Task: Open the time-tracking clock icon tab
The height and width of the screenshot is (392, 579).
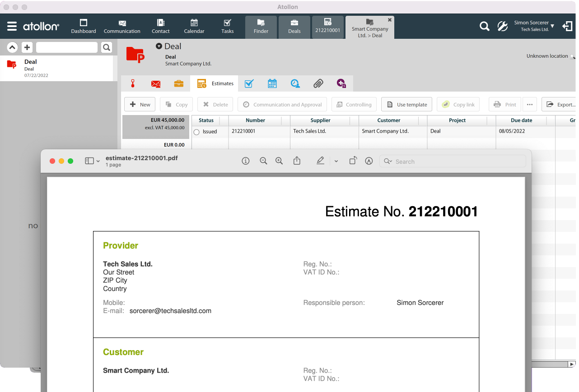Action: [295, 83]
